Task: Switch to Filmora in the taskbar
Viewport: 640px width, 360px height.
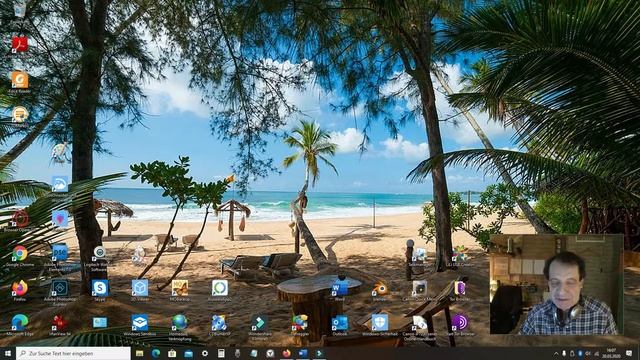Action: tap(319, 353)
